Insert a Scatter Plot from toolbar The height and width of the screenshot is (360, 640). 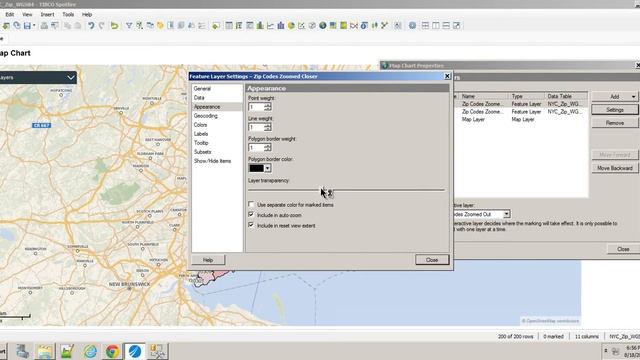(x=302, y=26)
